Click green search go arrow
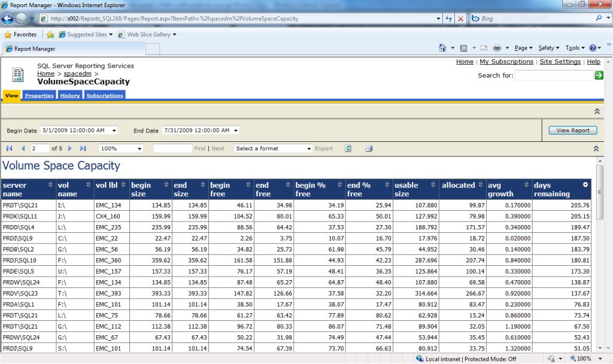613x364 pixels. coord(599,75)
